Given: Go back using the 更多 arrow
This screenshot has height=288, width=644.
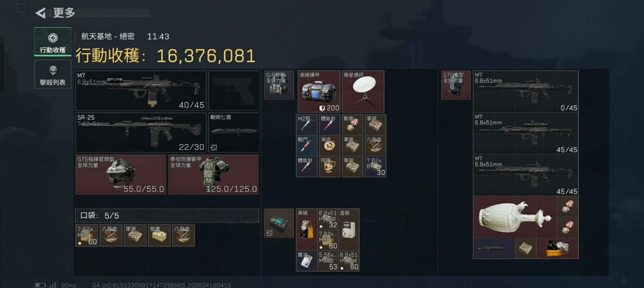Looking at the screenshot, I should (x=40, y=13).
